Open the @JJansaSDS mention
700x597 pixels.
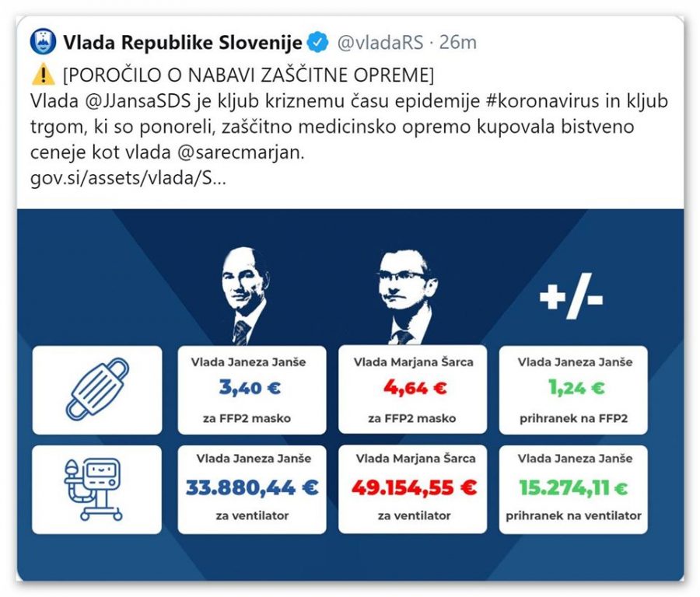138,101
